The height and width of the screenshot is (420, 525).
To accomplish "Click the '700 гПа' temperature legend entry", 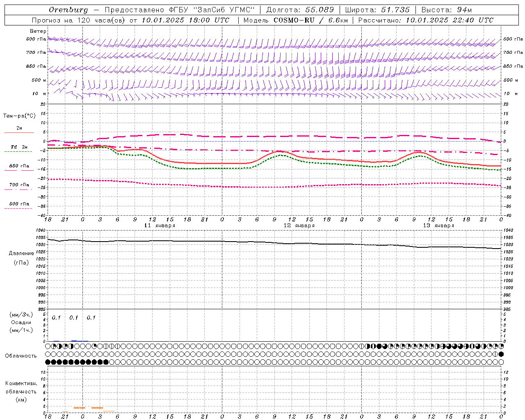I will pyautogui.click(x=19, y=185).
